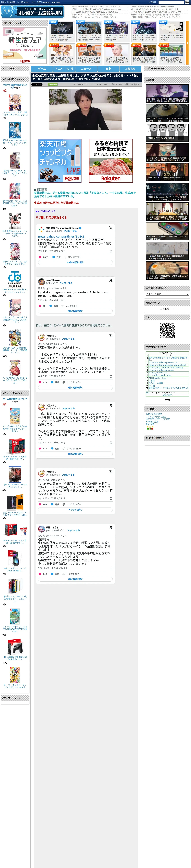Click heart icon showing 164 likes
This screenshot has width=191, height=868.
click(x=40, y=504)
